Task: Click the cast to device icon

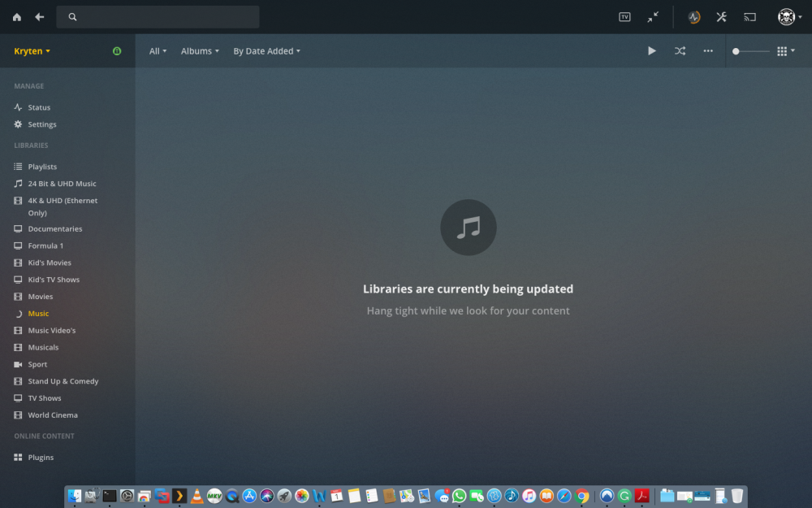Action: 749,17
